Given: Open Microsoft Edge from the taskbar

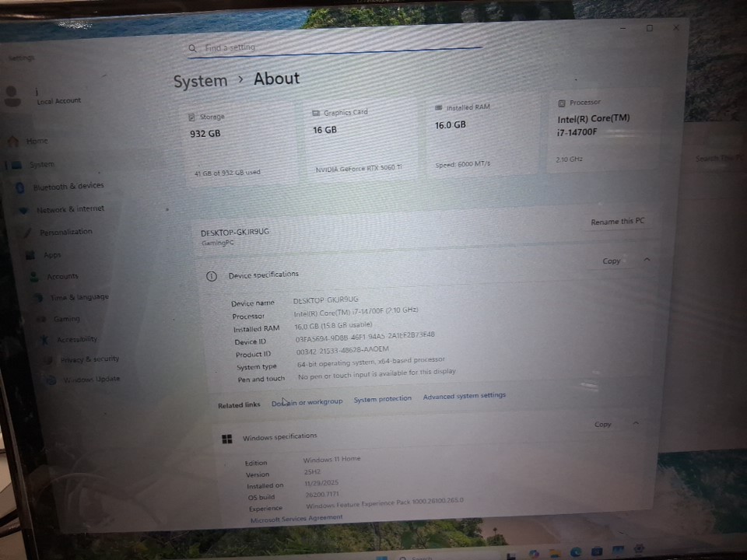Looking at the screenshot, I should tap(575, 551).
